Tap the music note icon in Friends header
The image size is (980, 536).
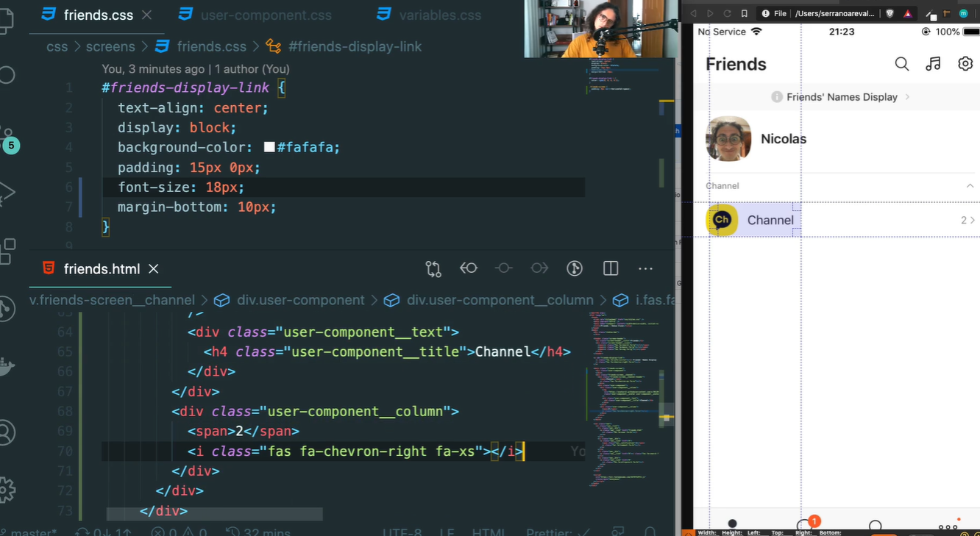click(x=933, y=64)
